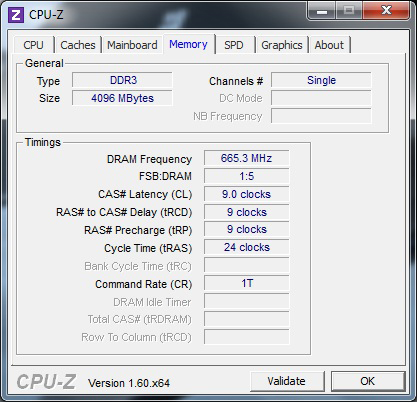Image resolution: width=417 pixels, height=403 pixels.
Task: Click the RAS# to CAS# Delay label
Action: coord(124,212)
